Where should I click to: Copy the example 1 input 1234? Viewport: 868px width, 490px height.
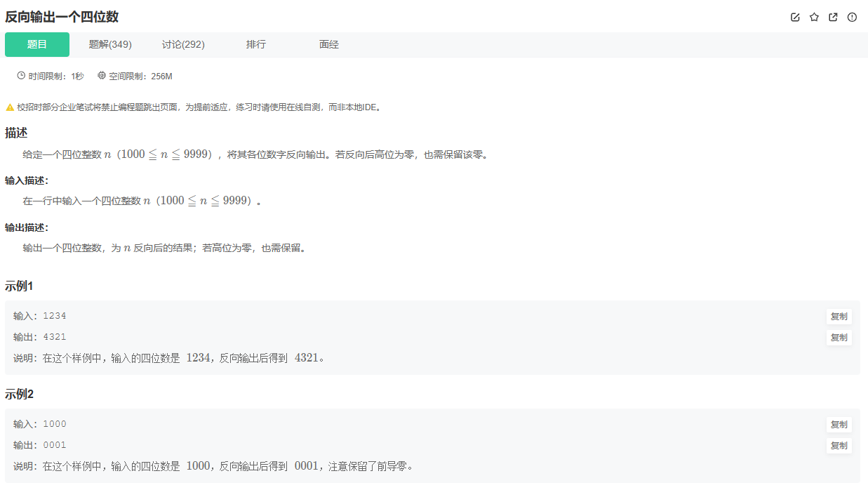pos(839,317)
